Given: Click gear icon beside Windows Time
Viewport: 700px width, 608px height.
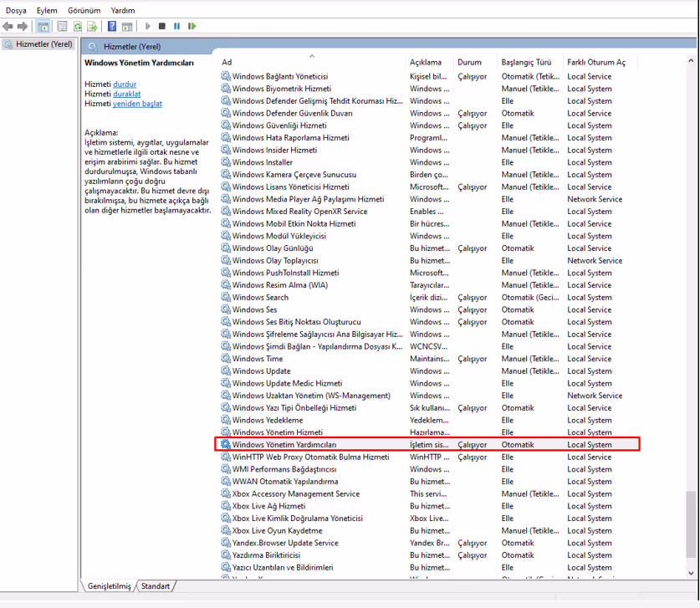Looking at the screenshot, I should click(x=226, y=359).
